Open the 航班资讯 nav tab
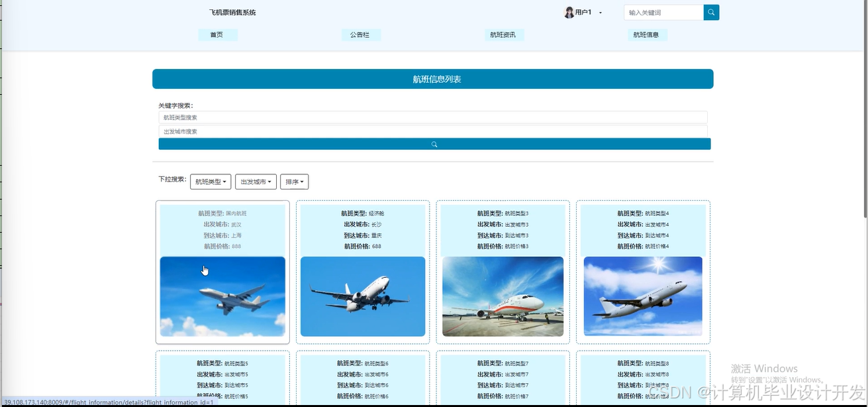 click(x=503, y=34)
